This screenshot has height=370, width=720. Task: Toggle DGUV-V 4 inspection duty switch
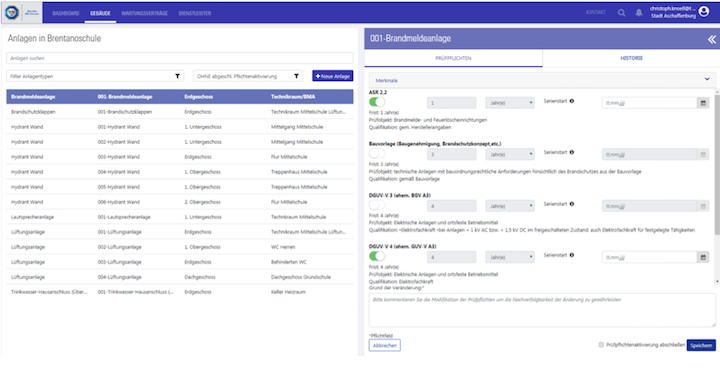tap(377, 256)
